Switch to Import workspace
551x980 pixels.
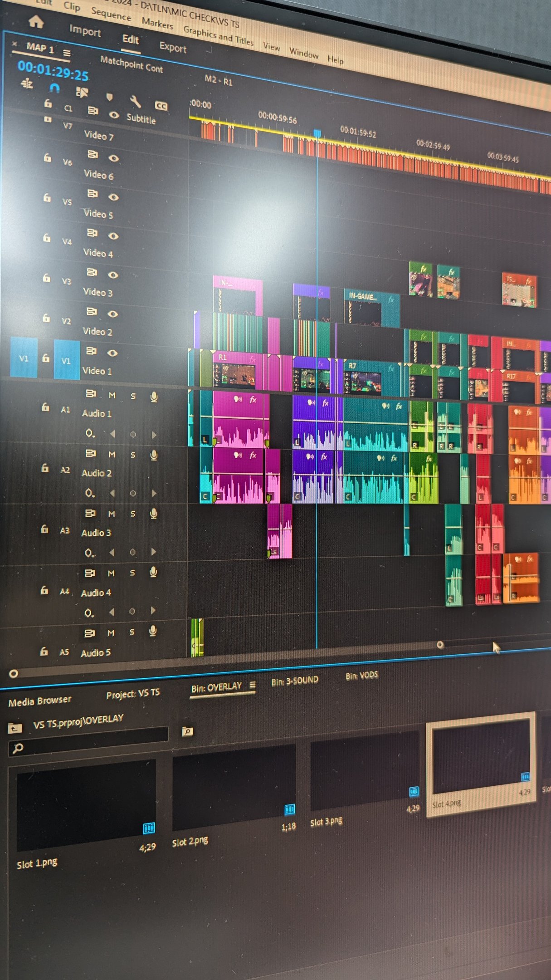[x=85, y=30]
